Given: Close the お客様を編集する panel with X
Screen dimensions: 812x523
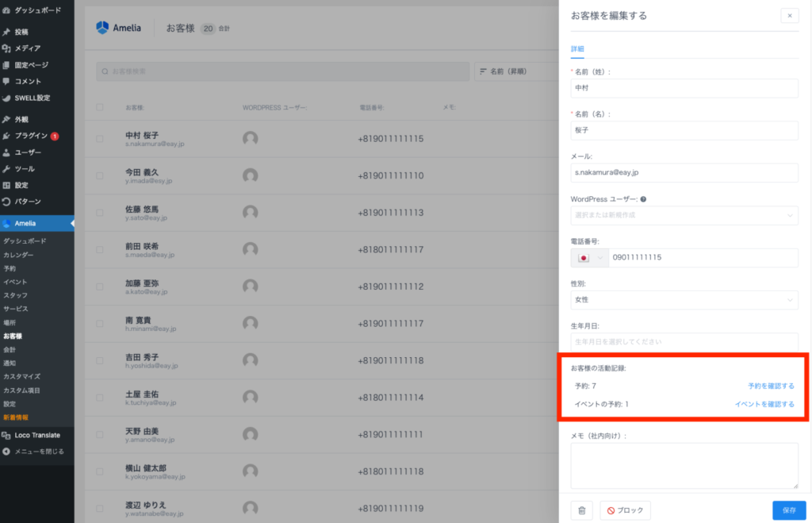Looking at the screenshot, I should (x=789, y=15).
